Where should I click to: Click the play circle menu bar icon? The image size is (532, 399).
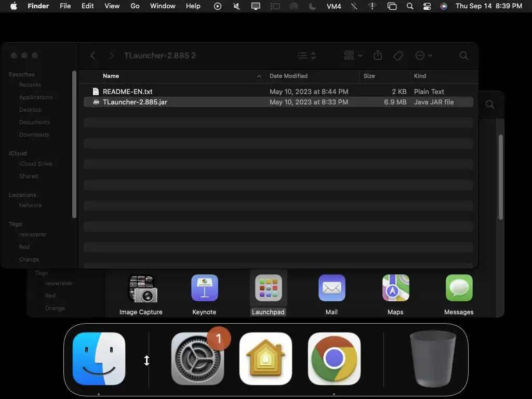coord(218,6)
